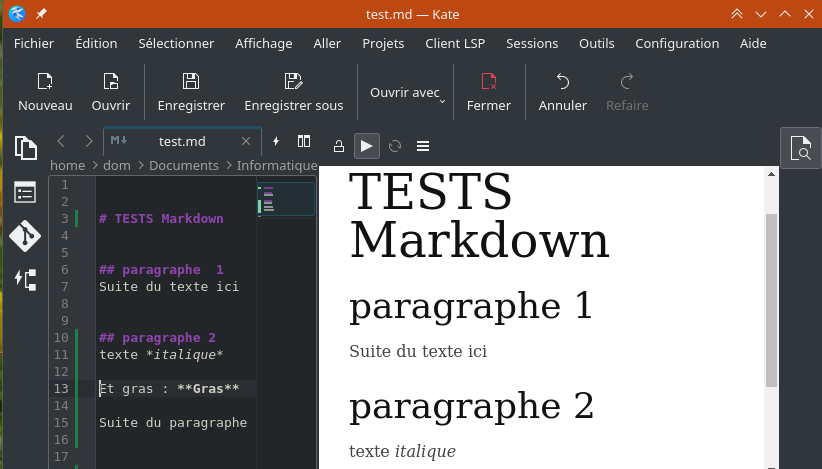Open the Configuration menu
Viewport: 822px width, 469px height.
pos(677,43)
